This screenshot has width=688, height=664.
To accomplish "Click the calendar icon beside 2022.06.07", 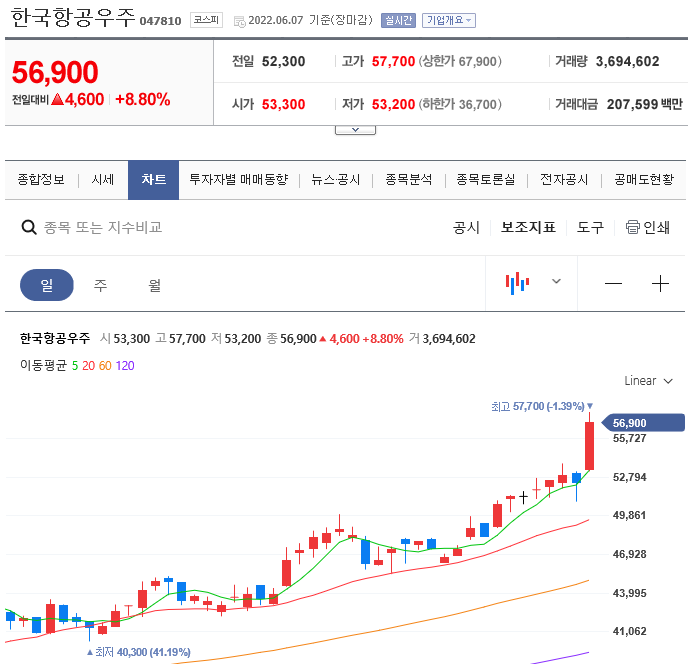I will click(x=240, y=21).
